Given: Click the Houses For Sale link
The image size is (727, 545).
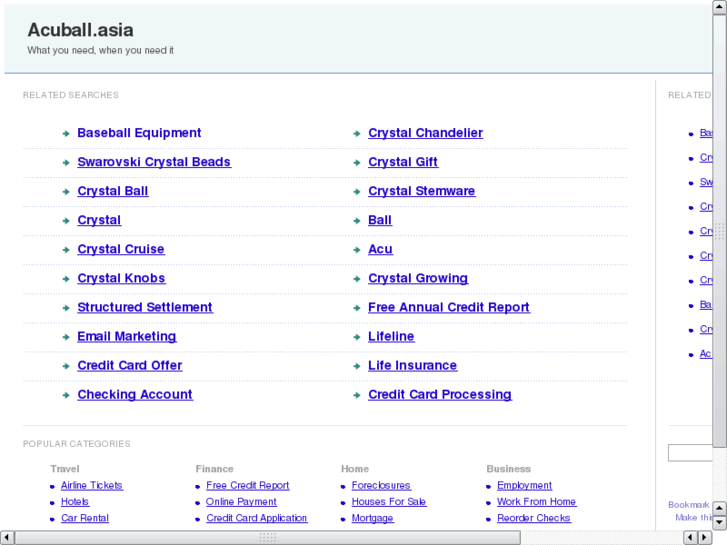Looking at the screenshot, I should click(389, 502).
